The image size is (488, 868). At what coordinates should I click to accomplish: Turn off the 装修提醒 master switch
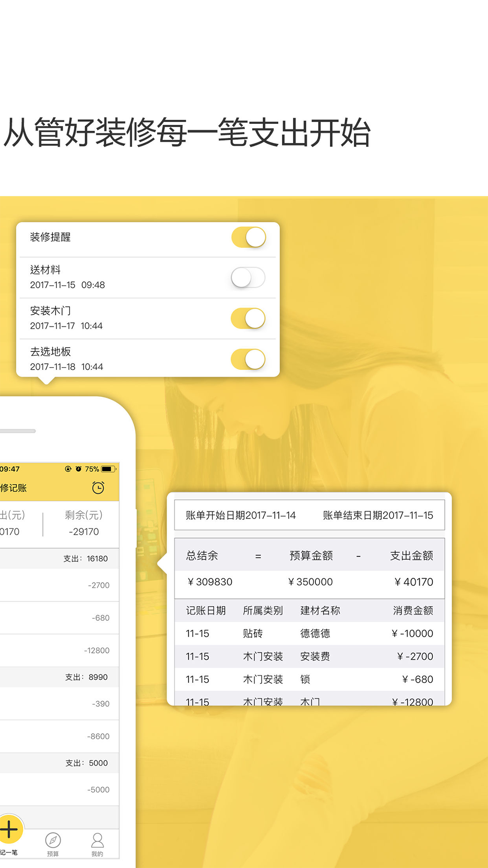click(x=248, y=237)
